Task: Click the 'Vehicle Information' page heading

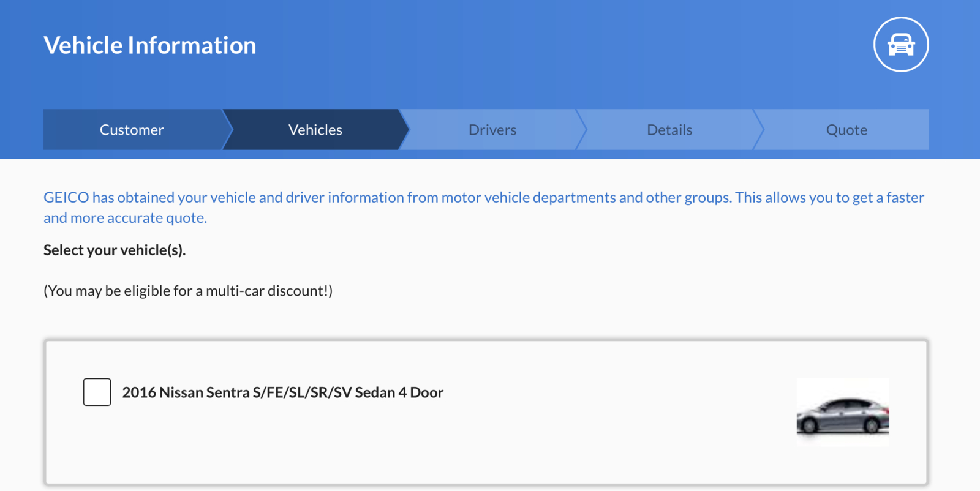Action: (x=150, y=45)
